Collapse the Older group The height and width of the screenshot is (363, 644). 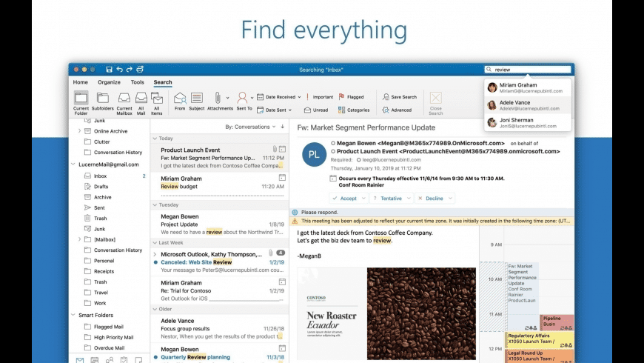(x=155, y=309)
